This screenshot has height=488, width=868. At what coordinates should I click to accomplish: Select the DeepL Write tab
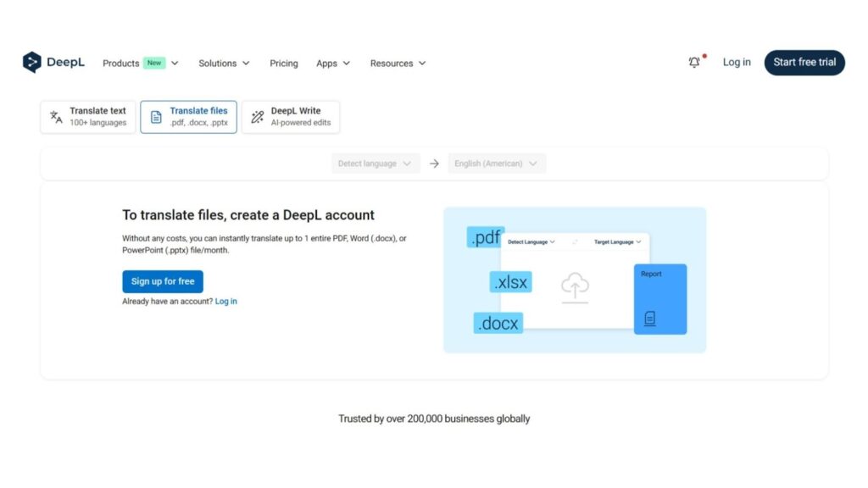click(x=291, y=117)
